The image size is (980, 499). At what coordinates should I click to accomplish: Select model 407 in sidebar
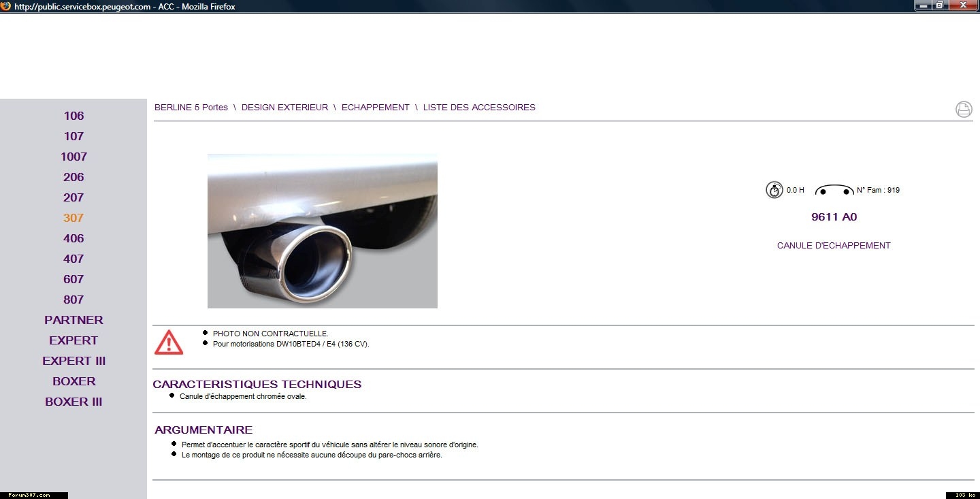pos(73,259)
